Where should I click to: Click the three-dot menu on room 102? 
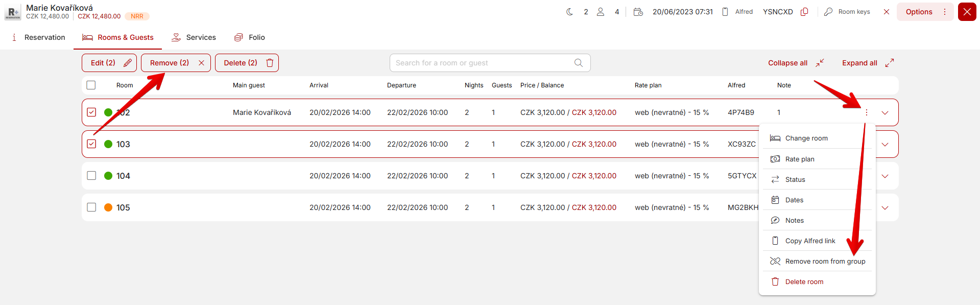pyautogui.click(x=867, y=112)
